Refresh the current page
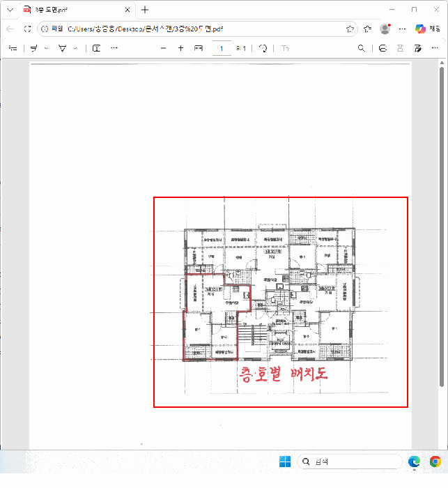The height and width of the screenshot is (488, 448). [x=27, y=29]
